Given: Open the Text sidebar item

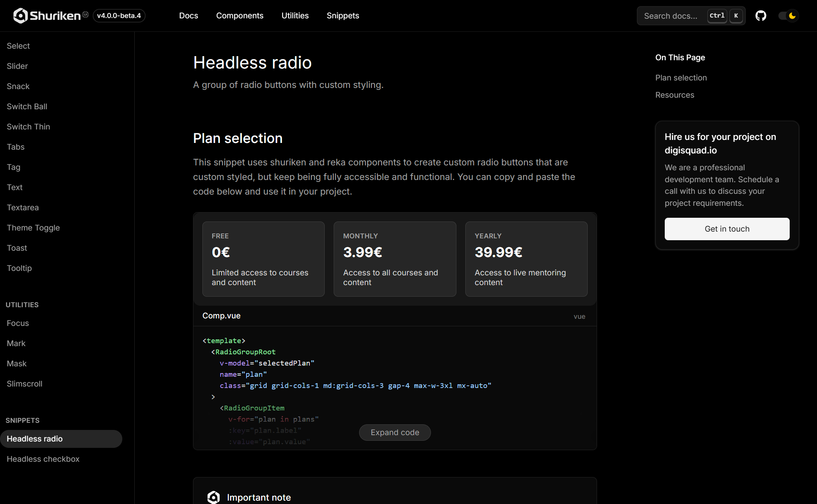Looking at the screenshot, I should point(15,187).
